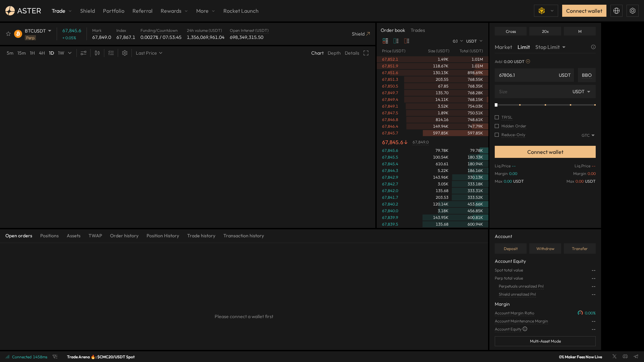The image size is (644, 362).
Task: Go to Portfolio page
Action: click(114, 11)
